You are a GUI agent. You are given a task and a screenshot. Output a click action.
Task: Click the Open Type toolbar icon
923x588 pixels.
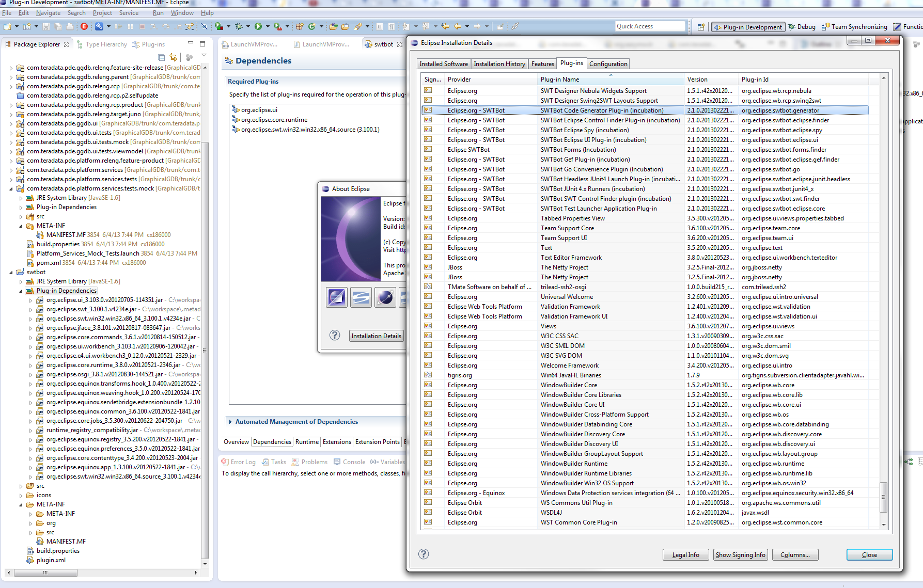tap(333, 26)
